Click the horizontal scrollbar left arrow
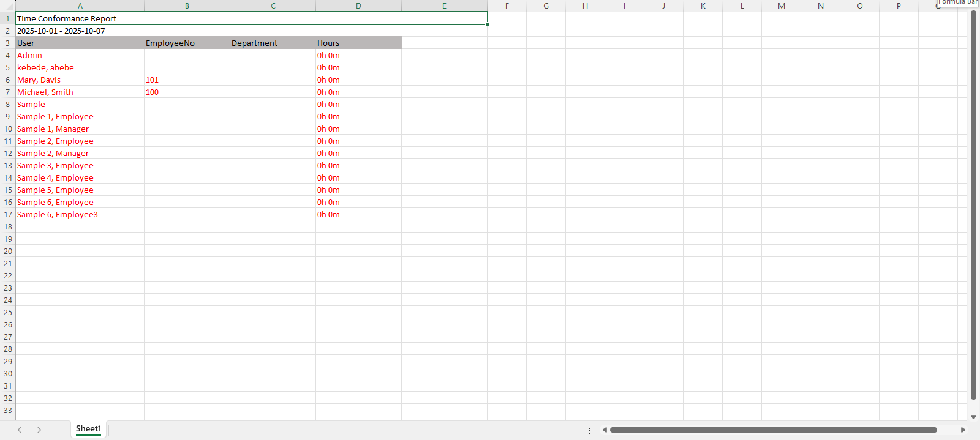980x440 pixels. [605, 430]
